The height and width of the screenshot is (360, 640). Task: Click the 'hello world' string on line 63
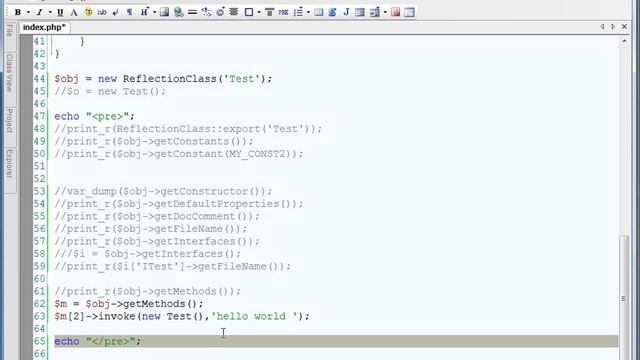point(254,316)
